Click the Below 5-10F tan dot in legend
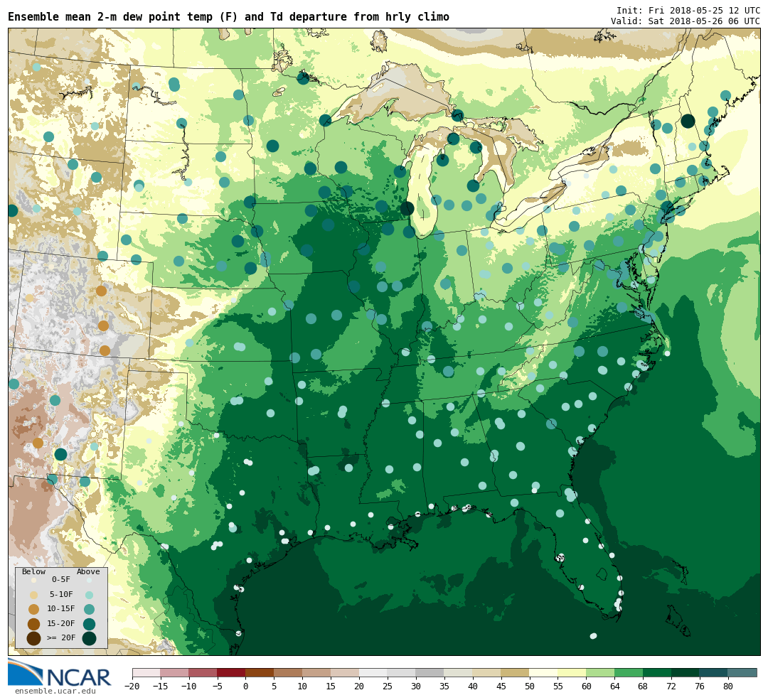This screenshot has width=768, height=700. [34, 596]
